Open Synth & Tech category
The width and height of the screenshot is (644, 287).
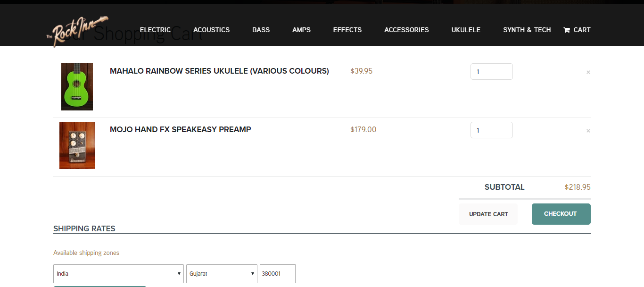pyautogui.click(x=527, y=30)
